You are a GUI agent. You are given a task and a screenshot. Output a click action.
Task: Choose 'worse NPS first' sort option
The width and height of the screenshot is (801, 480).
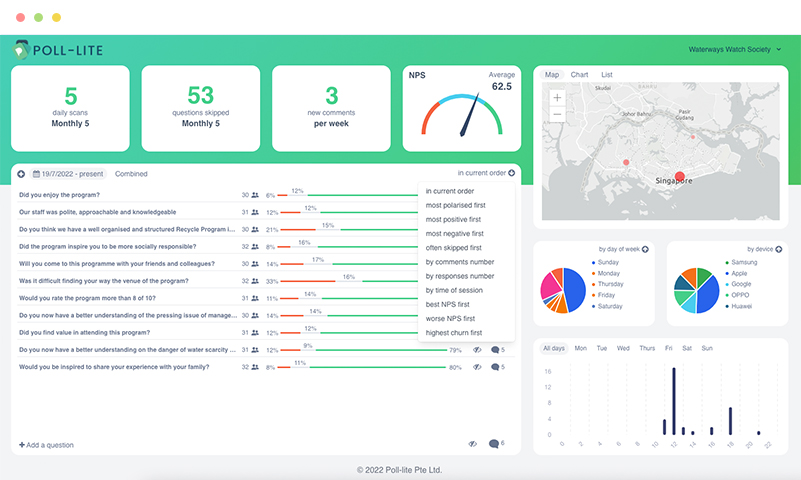tap(450, 319)
